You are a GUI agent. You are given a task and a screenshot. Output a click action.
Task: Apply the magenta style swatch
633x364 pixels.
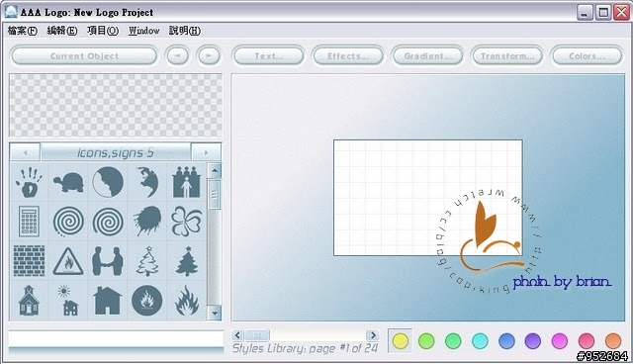[560, 341]
